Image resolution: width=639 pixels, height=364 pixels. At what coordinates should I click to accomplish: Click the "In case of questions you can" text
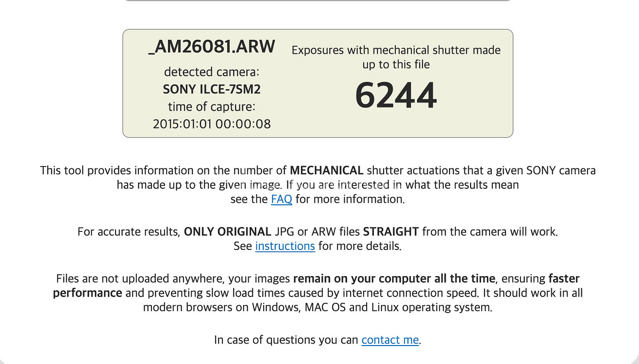(x=286, y=340)
